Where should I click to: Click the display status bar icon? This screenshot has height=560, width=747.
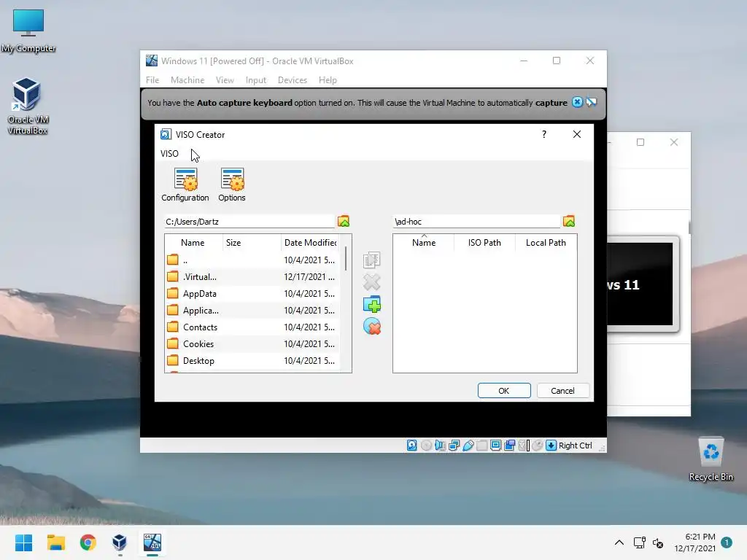point(495,446)
